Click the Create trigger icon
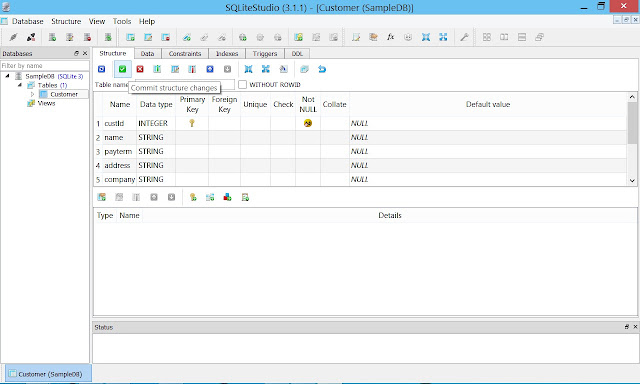The image size is (640, 384). 243,37
